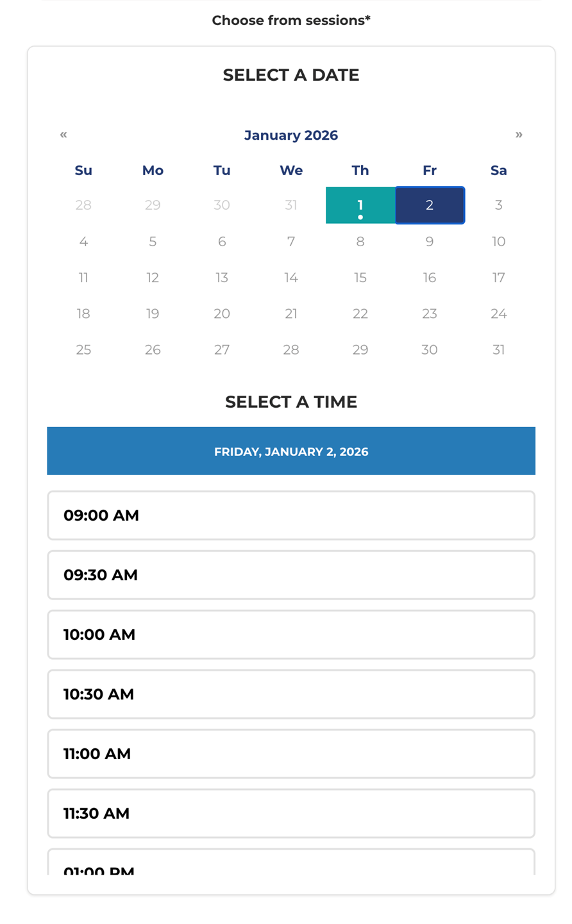Click the Friday, January 2, 2026 header bar
Image resolution: width=572 pixels, height=924 pixels.
click(x=291, y=451)
